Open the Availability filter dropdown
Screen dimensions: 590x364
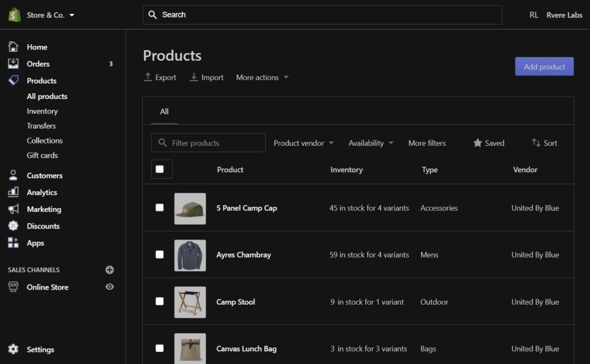[370, 143]
